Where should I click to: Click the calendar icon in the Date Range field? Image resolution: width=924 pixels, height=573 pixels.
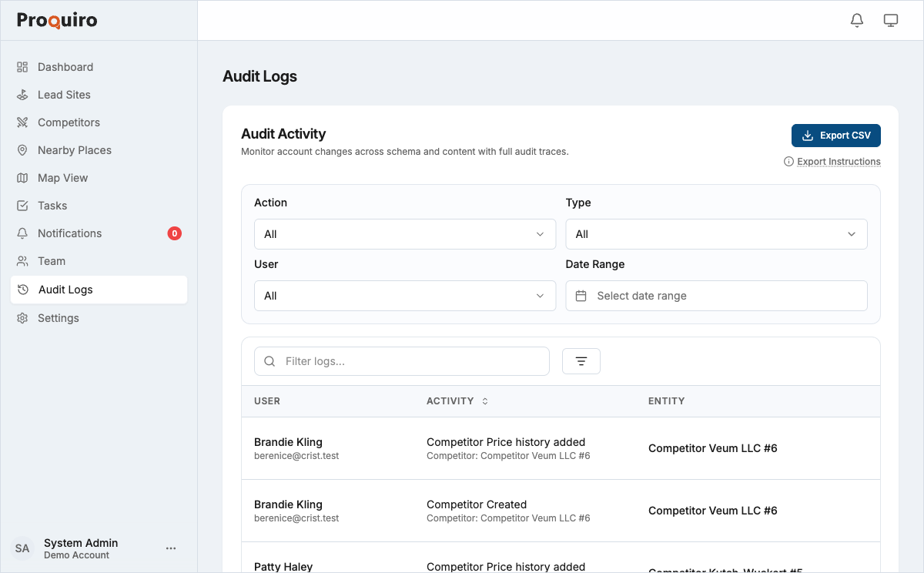(581, 295)
